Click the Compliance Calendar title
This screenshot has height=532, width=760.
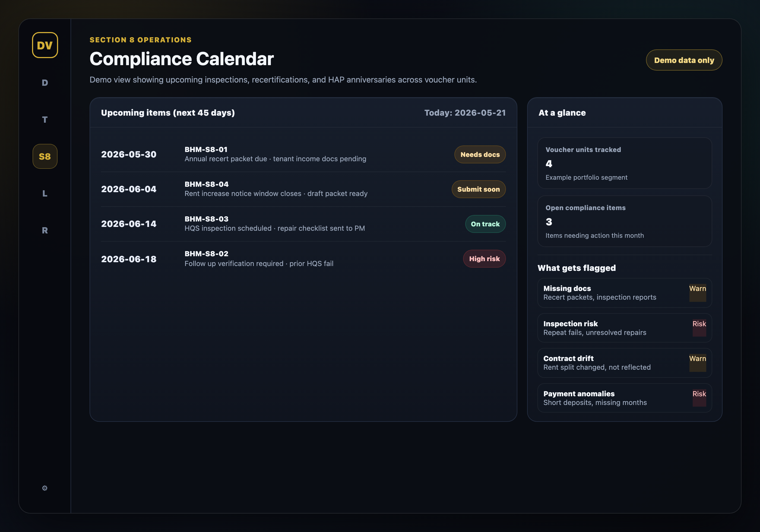coord(182,59)
